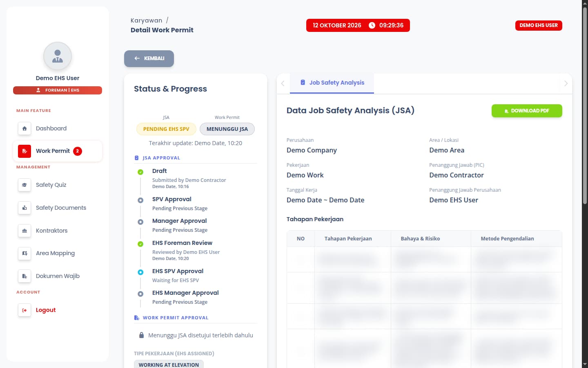
Task: Open Dokumen Wajib menu item
Action: coord(58,276)
